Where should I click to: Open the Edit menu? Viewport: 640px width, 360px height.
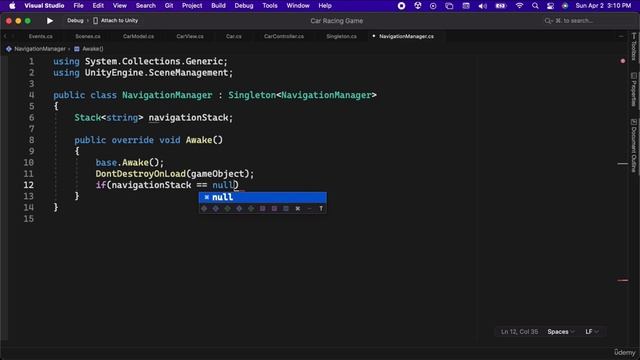click(x=98, y=6)
